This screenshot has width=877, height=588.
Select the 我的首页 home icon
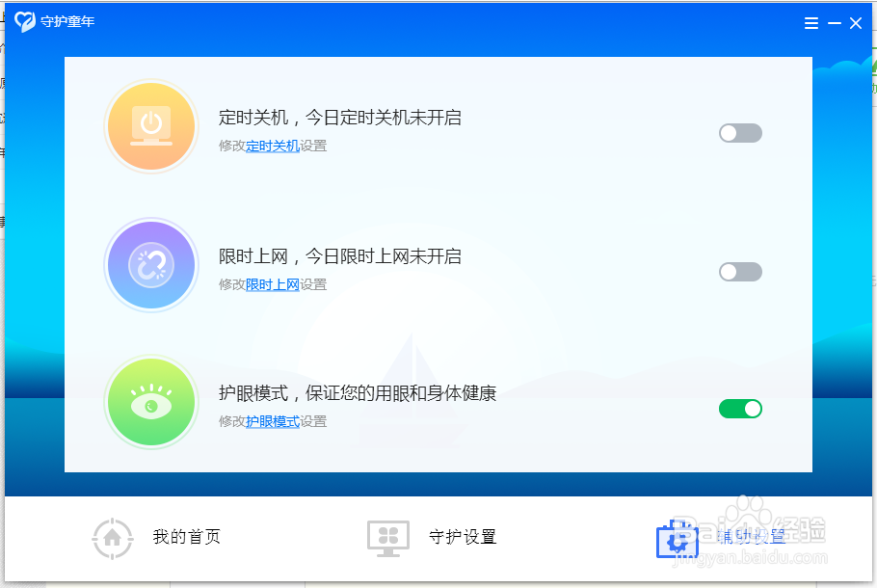pos(112,538)
